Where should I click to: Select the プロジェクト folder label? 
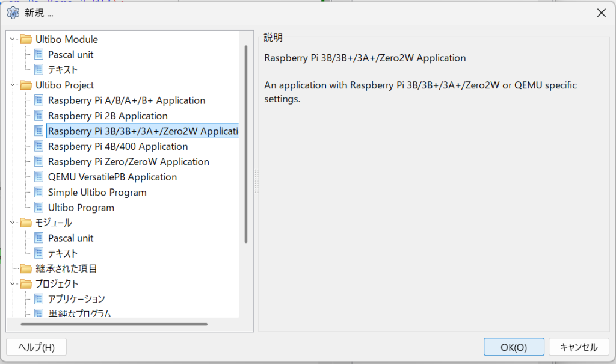pyautogui.click(x=57, y=284)
